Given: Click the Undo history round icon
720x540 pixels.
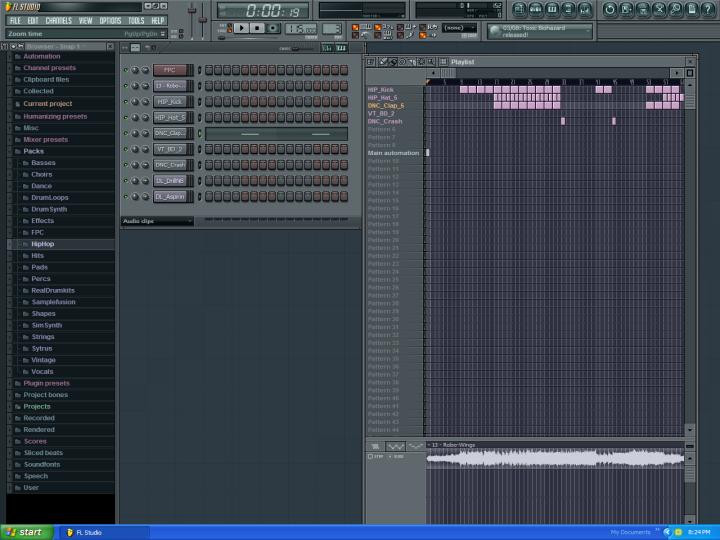Looking at the screenshot, I should coord(610,9).
